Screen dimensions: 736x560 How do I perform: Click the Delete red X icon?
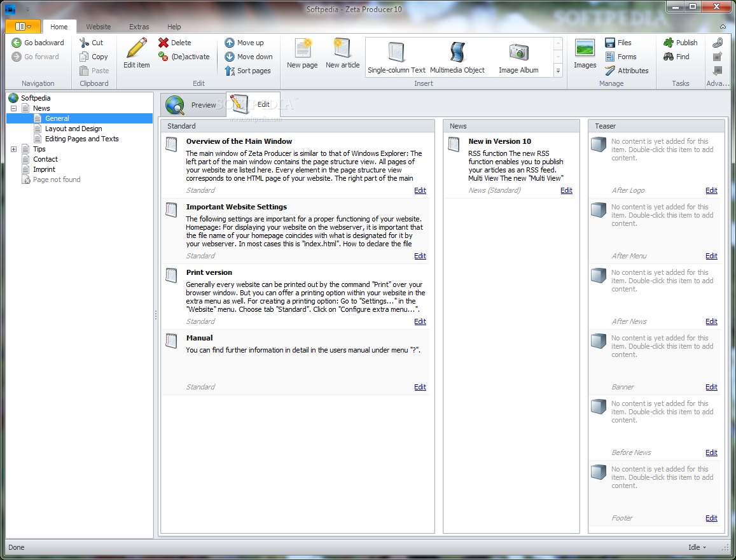[x=163, y=43]
